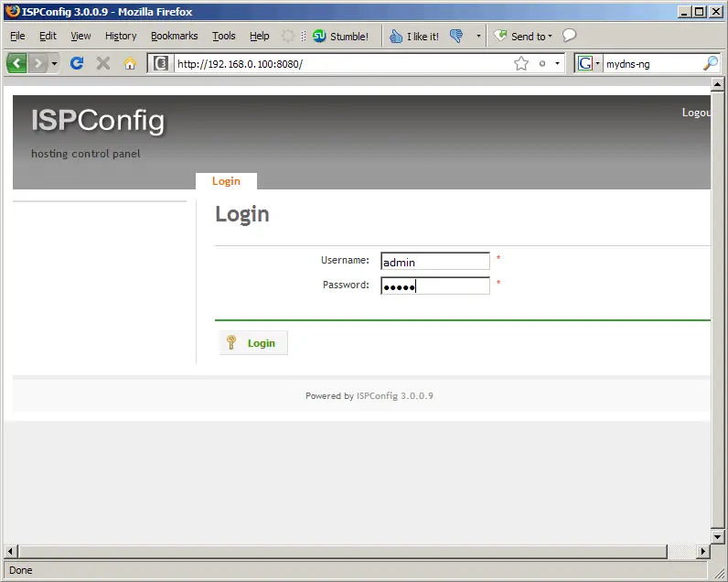The image size is (728, 582).
Task: Click the Google search engine icon
Action: 585,63
